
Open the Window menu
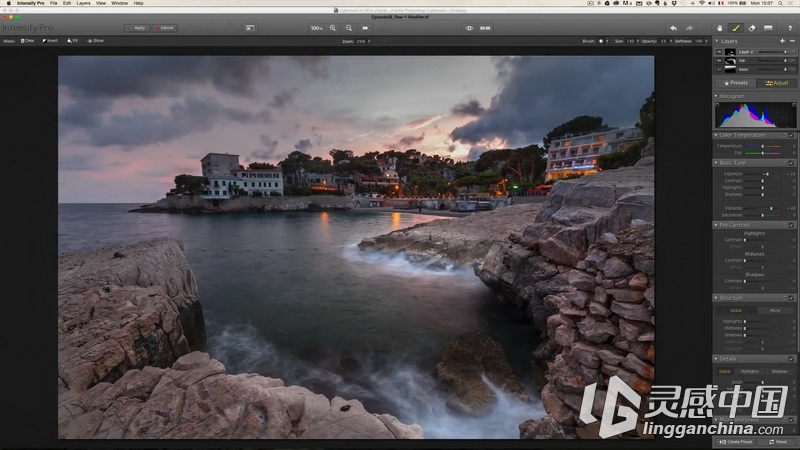(x=119, y=3)
